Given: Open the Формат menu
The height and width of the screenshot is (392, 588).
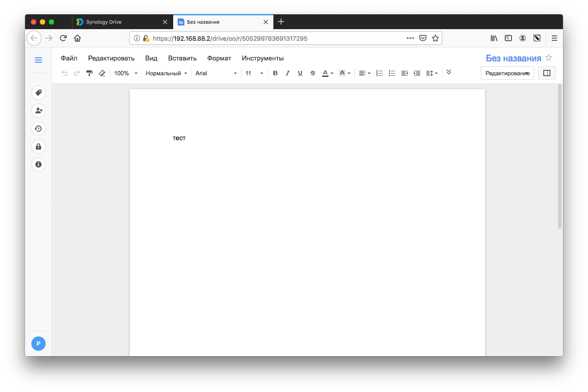Looking at the screenshot, I should [x=219, y=58].
